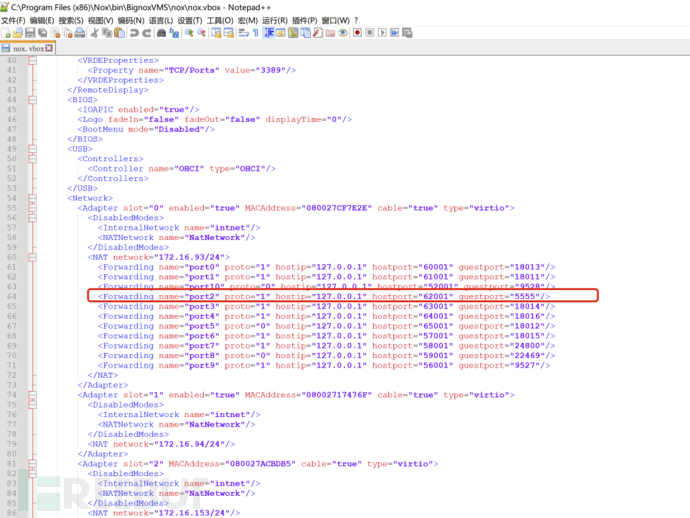Save the current file

30,33
